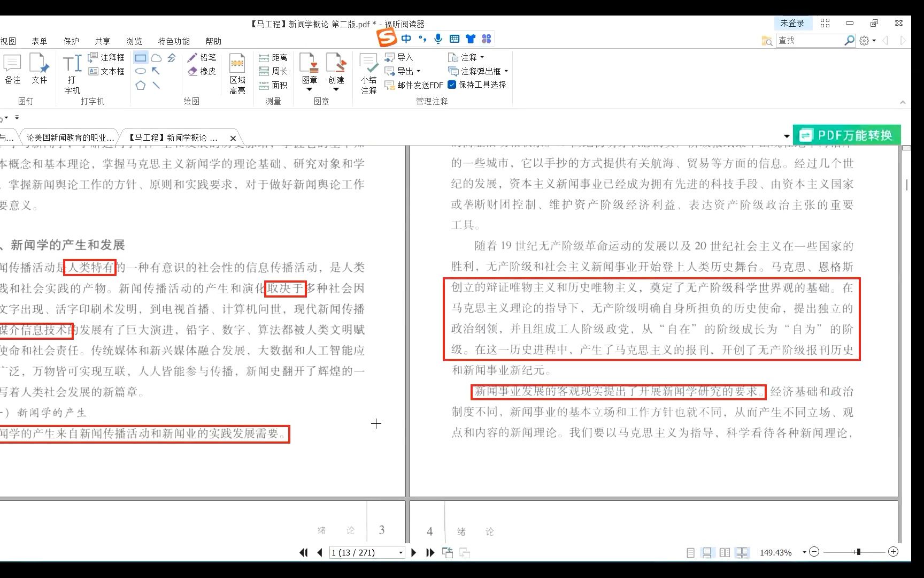Import comments with 导入
The width and height of the screenshot is (924, 578).
click(x=398, y=57)
